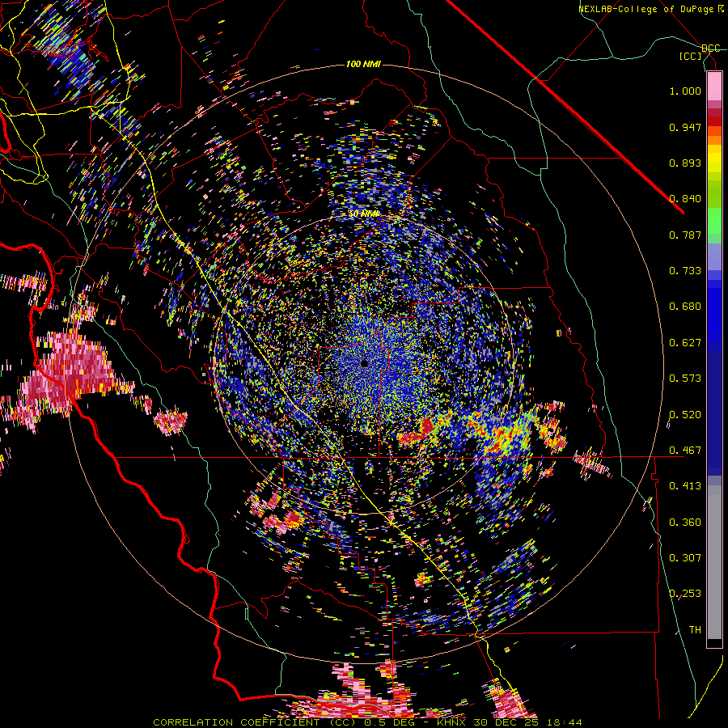Click the 0.893 legend value
Viewport: 728px width, 728px height.
pyautogui.click(x=685, y=163)
